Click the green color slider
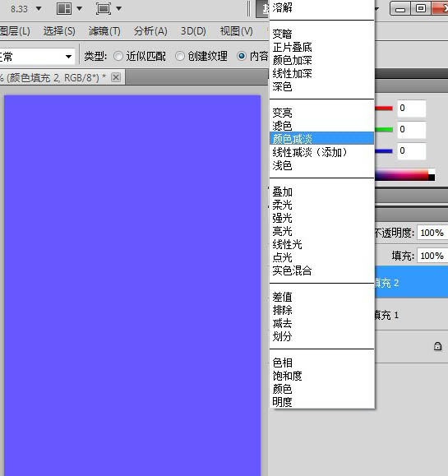The image size is (448, 476). click(384, 130)
